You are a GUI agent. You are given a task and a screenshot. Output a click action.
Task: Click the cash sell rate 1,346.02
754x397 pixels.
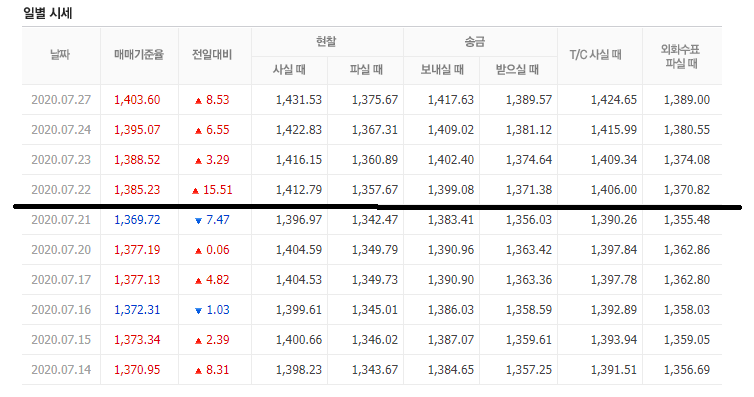[x=375, y=340]
